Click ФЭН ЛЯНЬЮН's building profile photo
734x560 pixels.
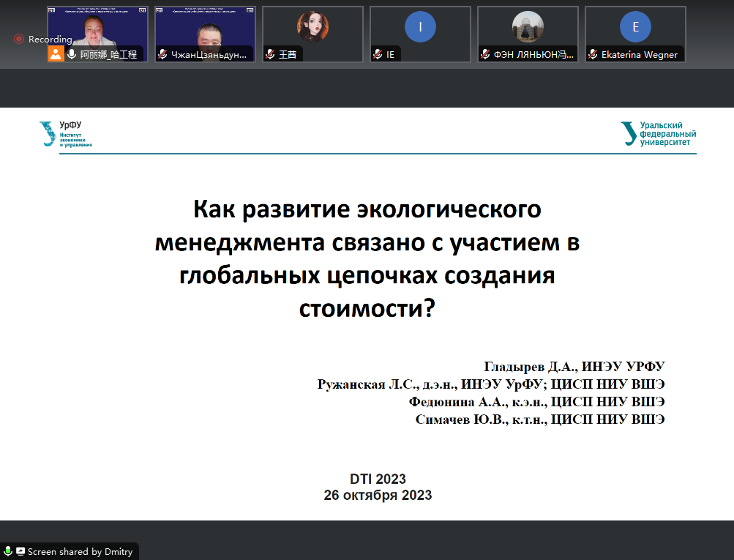[528, 27]
